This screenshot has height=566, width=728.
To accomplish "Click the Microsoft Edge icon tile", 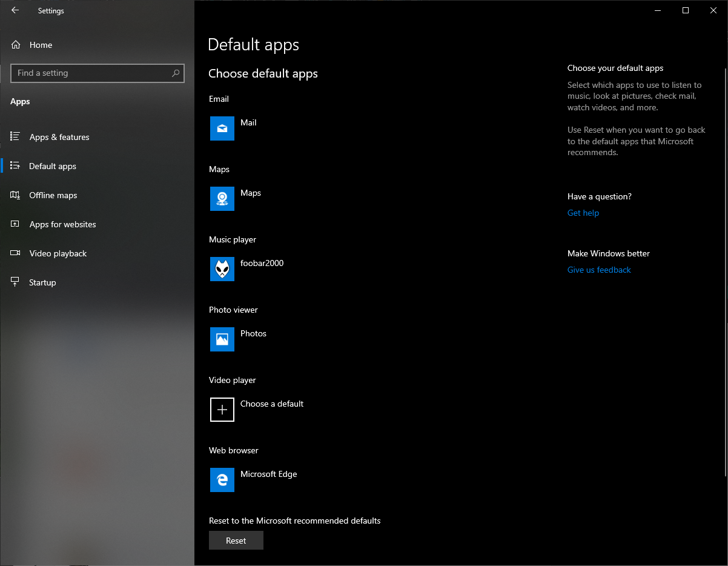I will (x=222, y=480).
